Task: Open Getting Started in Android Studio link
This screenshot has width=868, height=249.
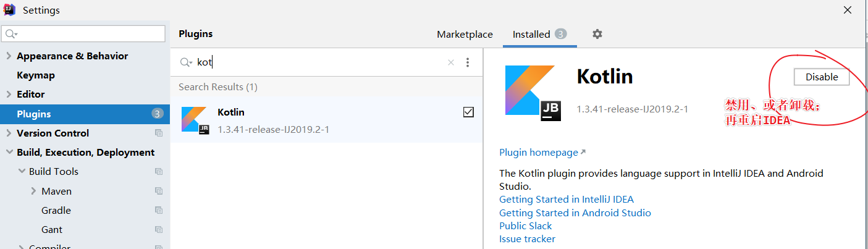Action: (x=575, y=213)
